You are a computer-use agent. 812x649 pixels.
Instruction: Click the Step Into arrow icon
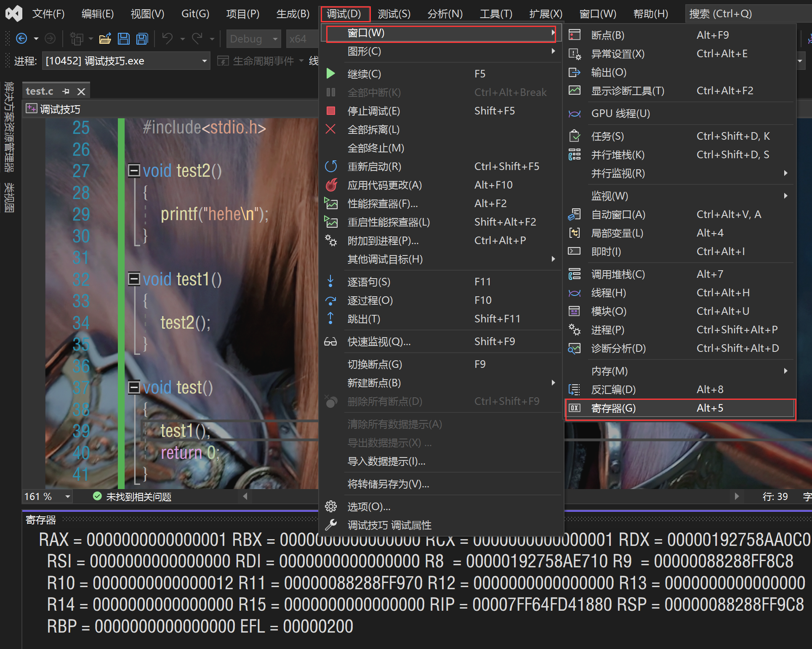(330, 281)
